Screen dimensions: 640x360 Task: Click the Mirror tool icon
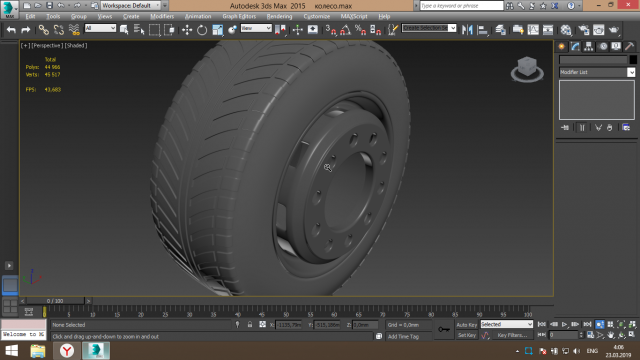pyautogui.click(x=467, y=30)
